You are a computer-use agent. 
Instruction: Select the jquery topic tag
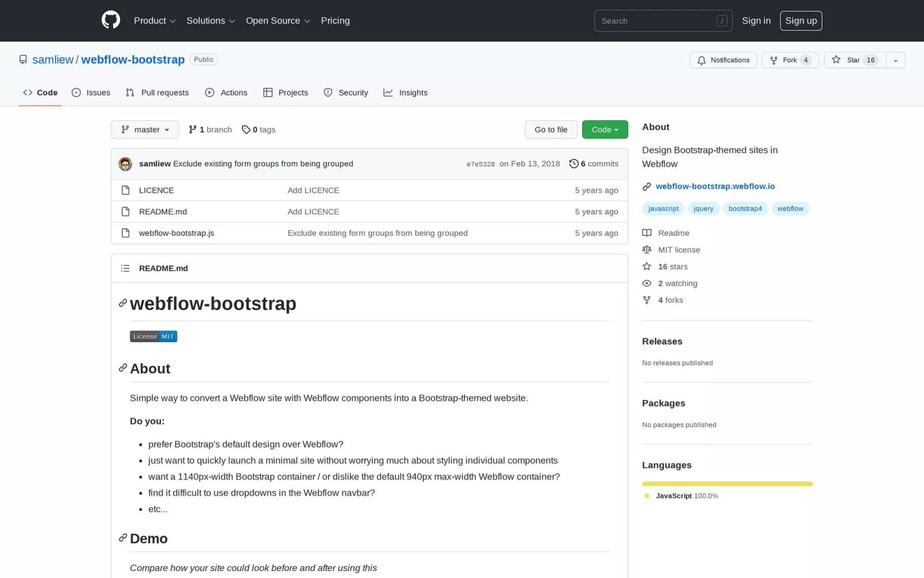pos(703,209)
